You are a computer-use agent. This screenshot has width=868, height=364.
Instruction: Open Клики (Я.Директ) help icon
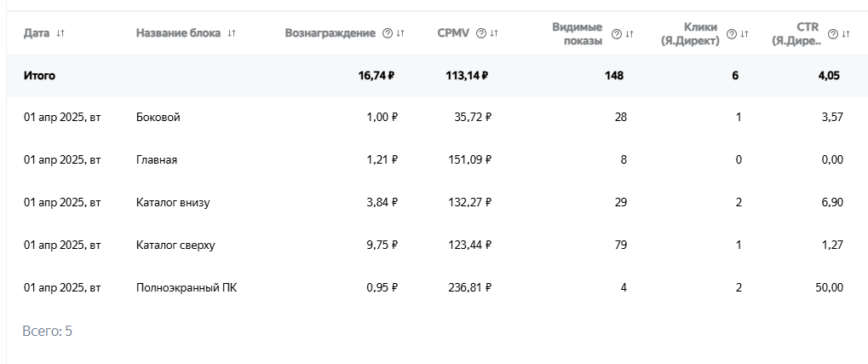[x=732, y=34]
